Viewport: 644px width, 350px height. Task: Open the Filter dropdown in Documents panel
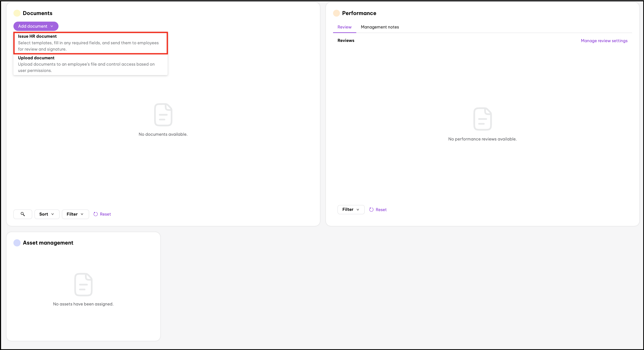[75, 214]
